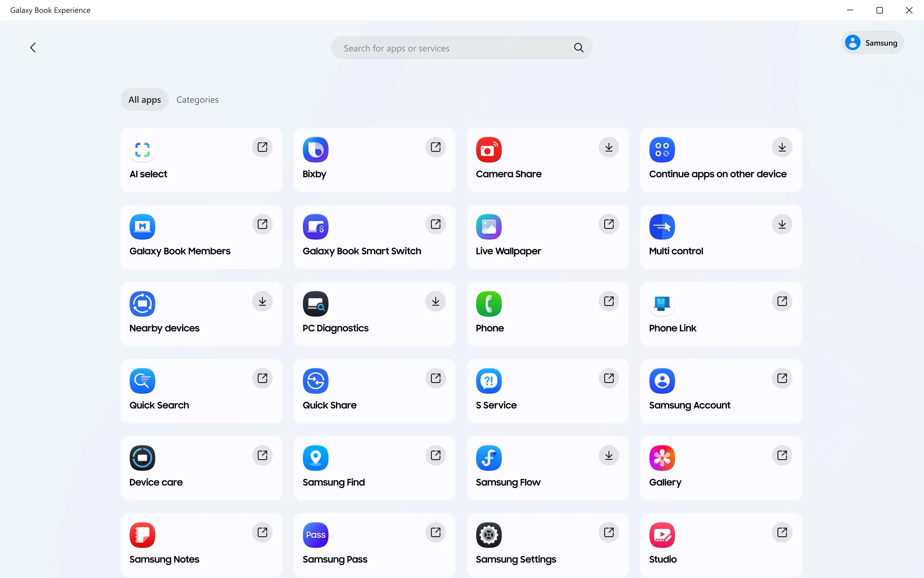Launch Samsung Settings via its open button

click(x=609, y=532)
